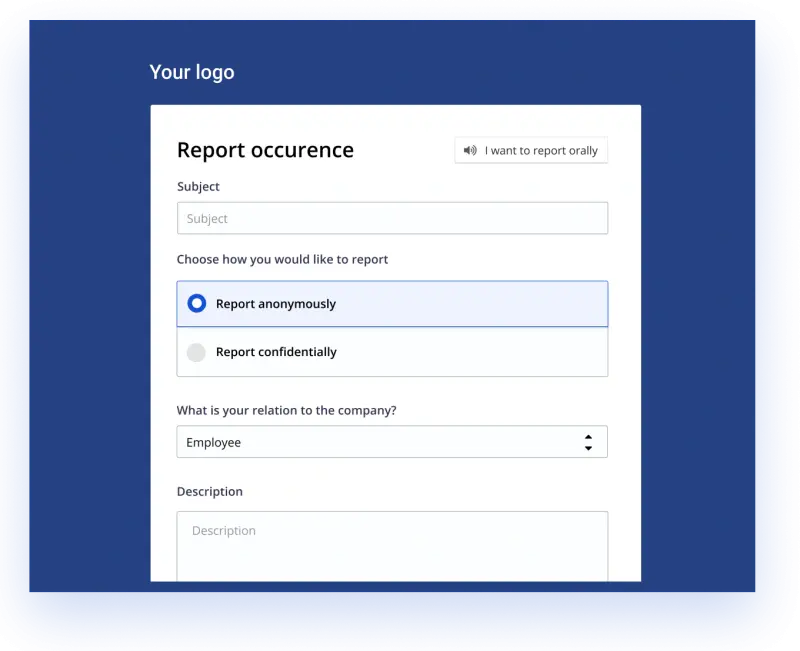Screen dimensions: 800x651
Task: Click "Choose how you would like to report" label
Action: click(x=282, y=259)
